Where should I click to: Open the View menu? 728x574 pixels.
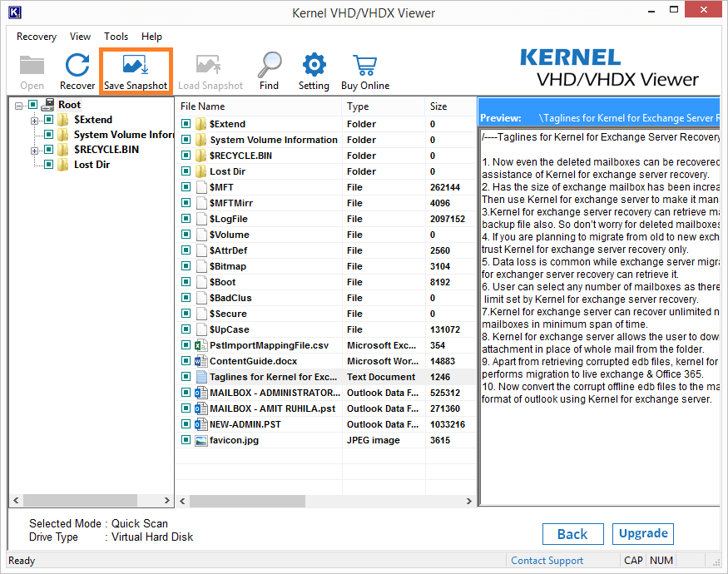tap(80, 37)
